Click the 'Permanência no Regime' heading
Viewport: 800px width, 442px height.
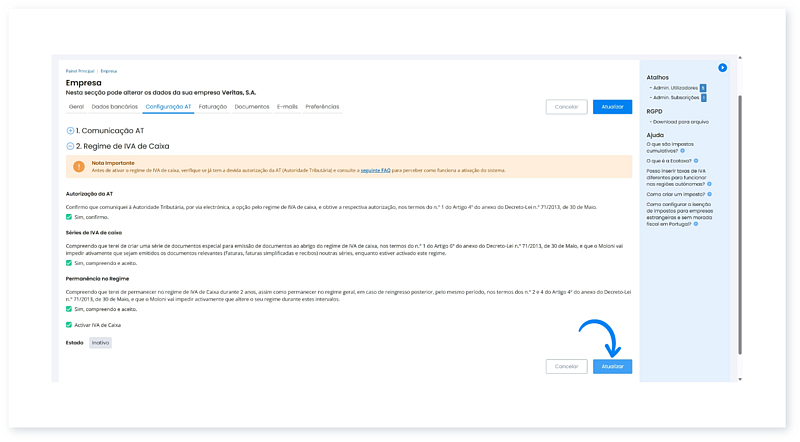click(97, 279)
